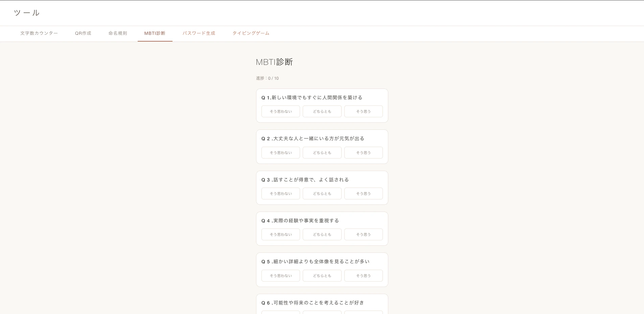Viewport: 644px width, 314px height.
Task: Click the Q6 question text
Action: pos(313,303)
